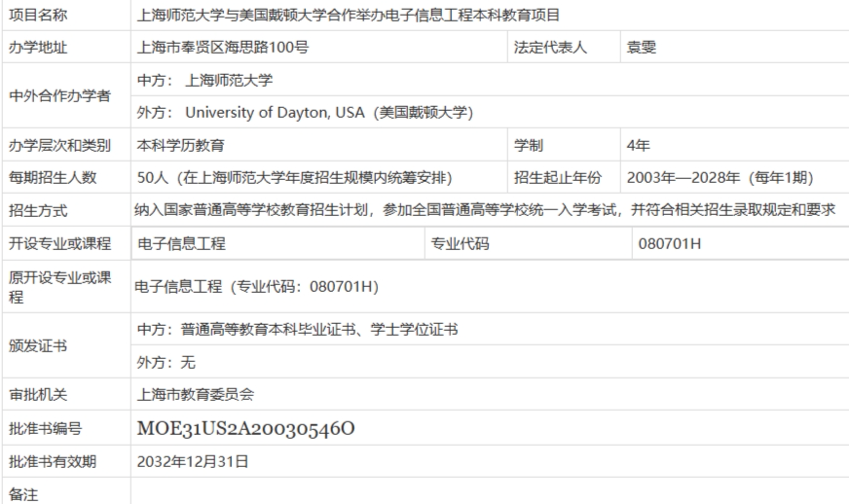
Task: Click the legal representative name 袁雯
Action: 641,47
